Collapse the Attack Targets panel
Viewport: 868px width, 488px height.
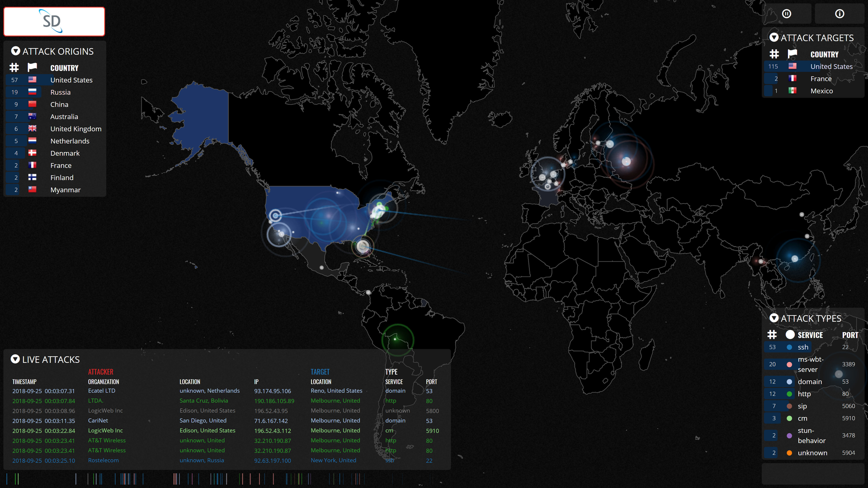[x=775, y=38]
